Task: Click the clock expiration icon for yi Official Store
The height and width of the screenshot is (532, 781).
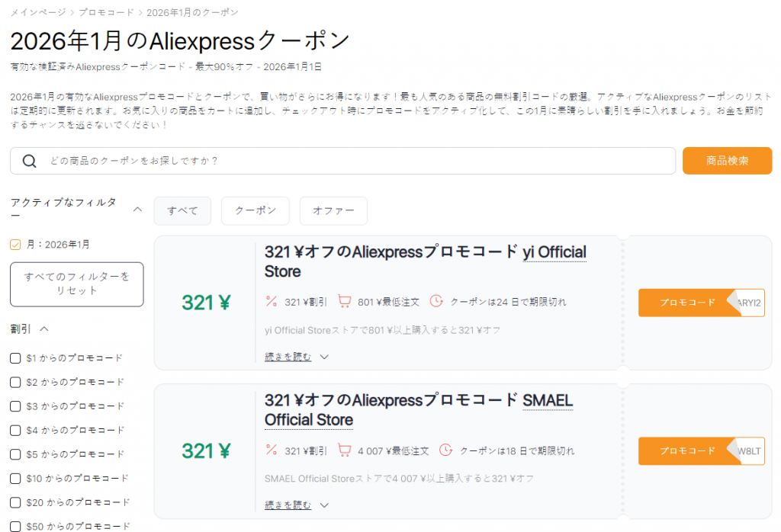Action: click(x=435, y=301)
